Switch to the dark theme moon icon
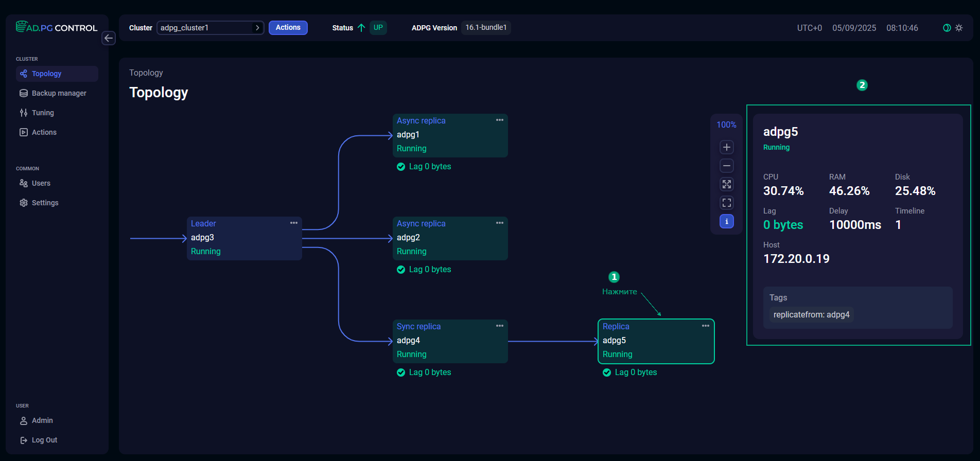 pyautogui.click(x=947, y=28)
